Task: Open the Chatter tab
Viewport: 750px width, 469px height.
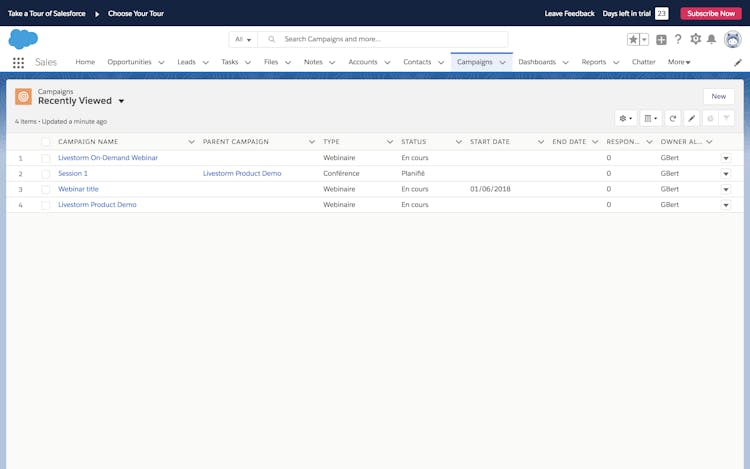Action: coord(643,62)
